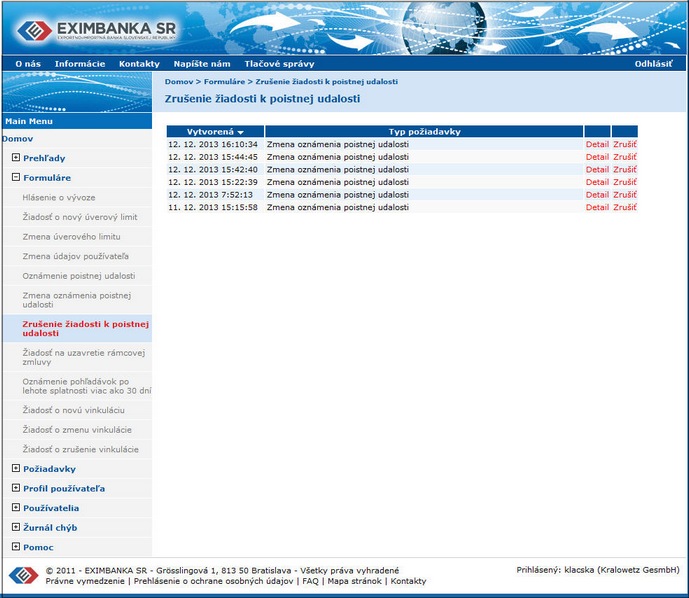Viewport: 689px width, 598px height.
Task: Open Detail for 11. 12. 2013 15:15:58 row
Action: (597, 207)
